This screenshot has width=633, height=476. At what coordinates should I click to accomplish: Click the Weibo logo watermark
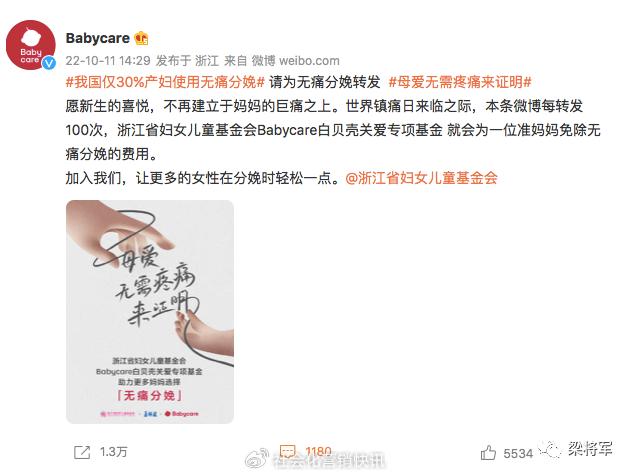coord(257,458)
